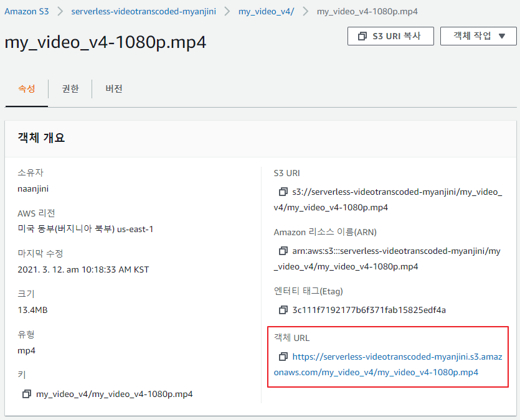Click the key path my_video_v4/my_video_v4-1080p.mp4

tap(115, 394)
